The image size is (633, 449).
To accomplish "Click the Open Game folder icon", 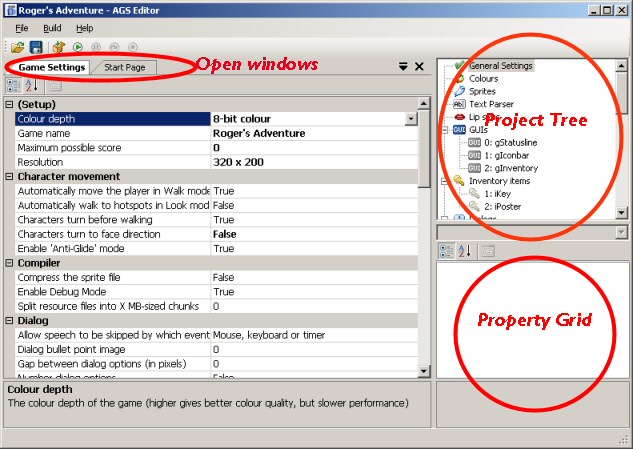I will 18,47.
